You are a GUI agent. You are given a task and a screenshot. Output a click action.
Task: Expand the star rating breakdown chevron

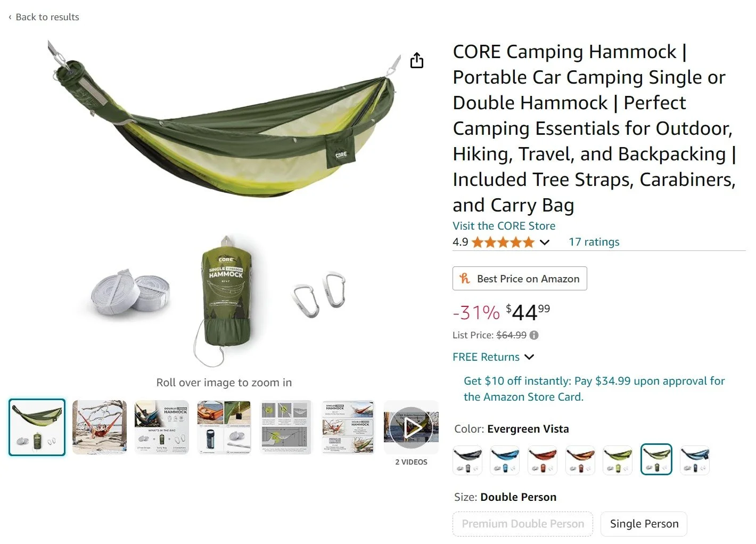click(544, 242)
